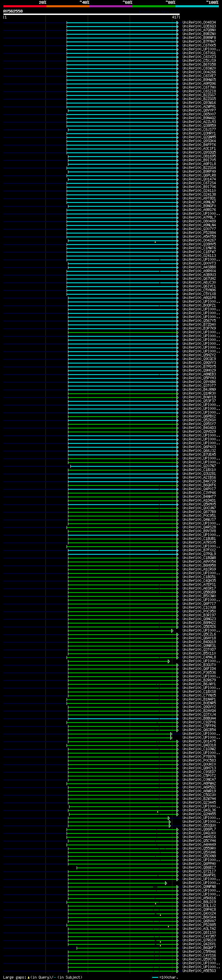Open hit UniRef100_Q86PL7
Image resolution: width=222 pixels, height=980 pixels.
pos(199,829)
